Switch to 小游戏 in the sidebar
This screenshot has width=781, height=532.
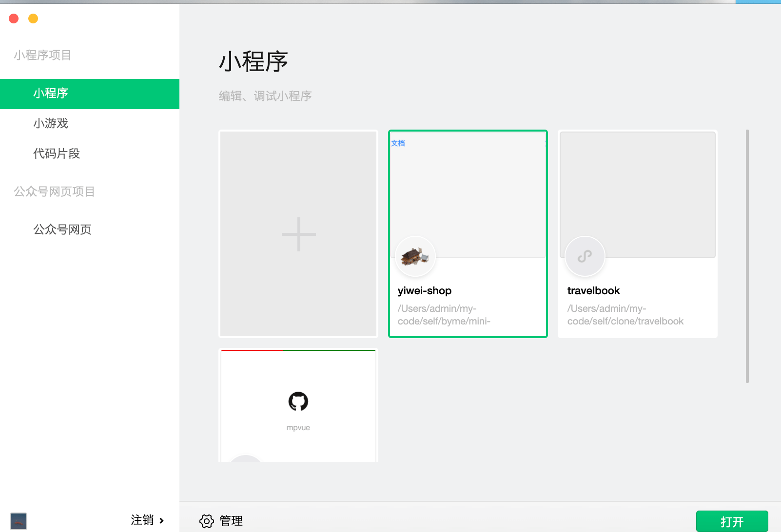[51, 124]
